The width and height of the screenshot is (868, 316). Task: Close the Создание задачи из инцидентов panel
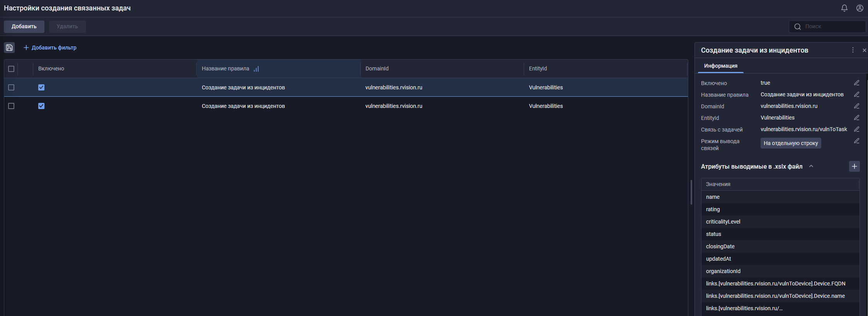pos(865,50)
